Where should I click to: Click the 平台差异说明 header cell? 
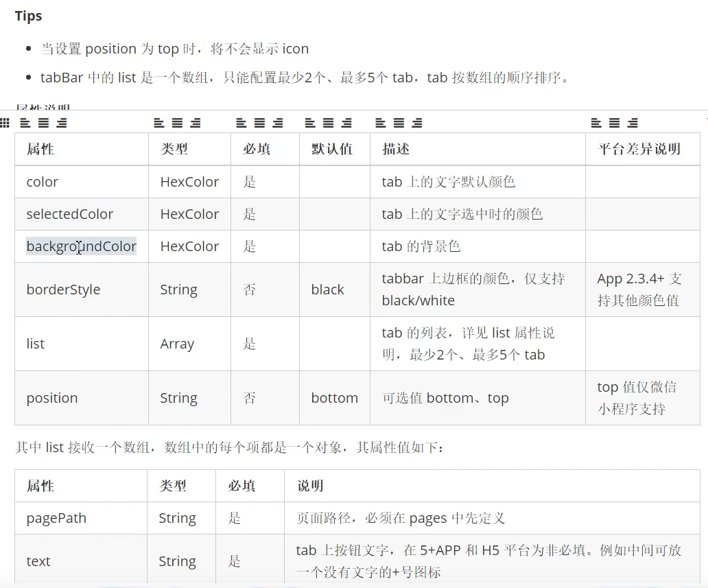pyautogui.click(x=643, y=149)
